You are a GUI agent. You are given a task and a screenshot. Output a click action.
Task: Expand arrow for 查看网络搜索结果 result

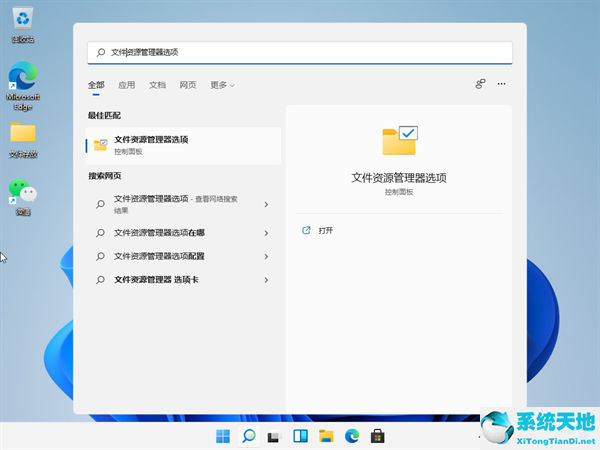coord(266,205)
